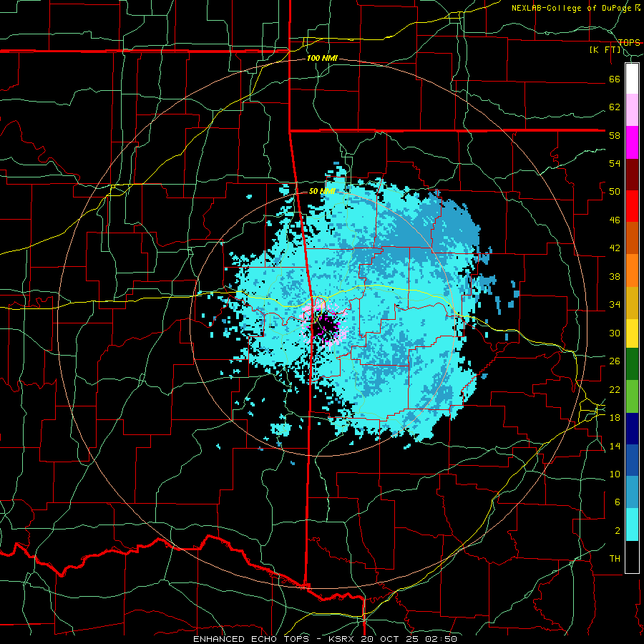
Task: Click the light pink legend color block
Action: pyautogui.click(x=632, y=109)
